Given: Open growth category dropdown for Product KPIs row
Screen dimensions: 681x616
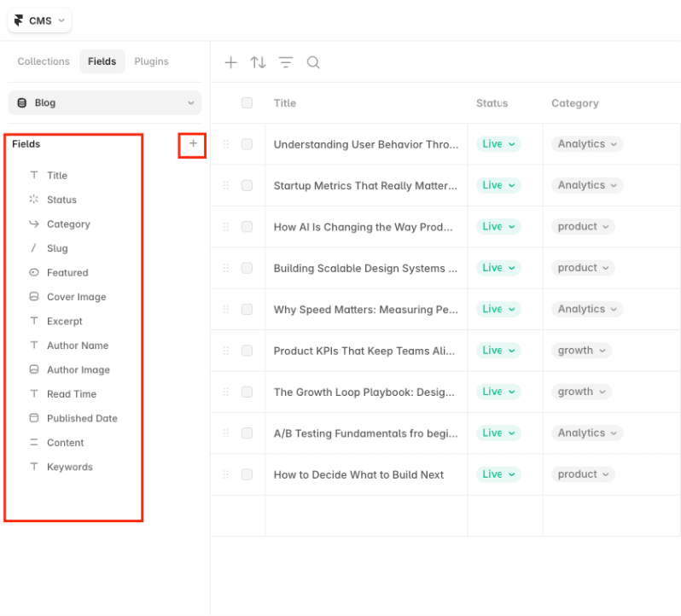Looking at the screenshot, I should coord(581,351).
